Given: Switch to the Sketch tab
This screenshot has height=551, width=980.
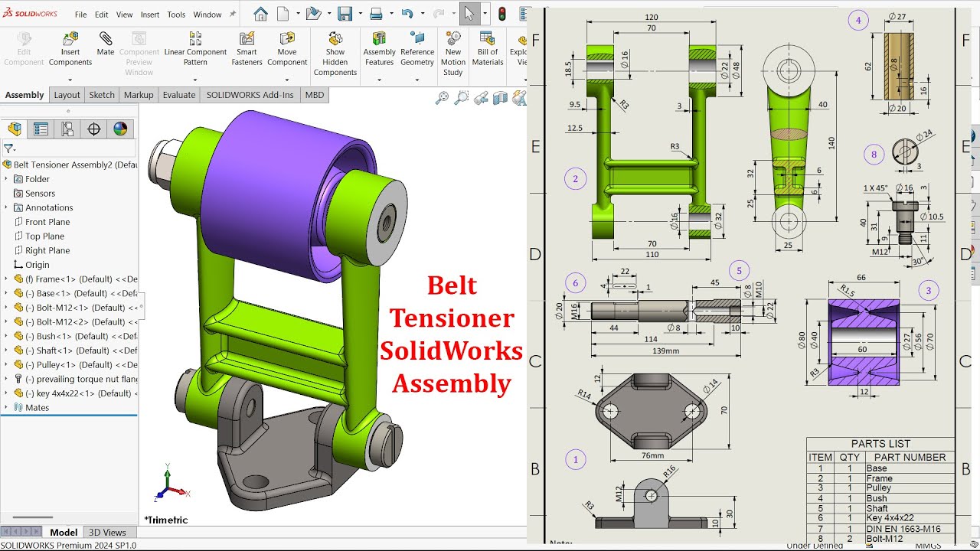Looking at the screenshot, I should 102,95.
